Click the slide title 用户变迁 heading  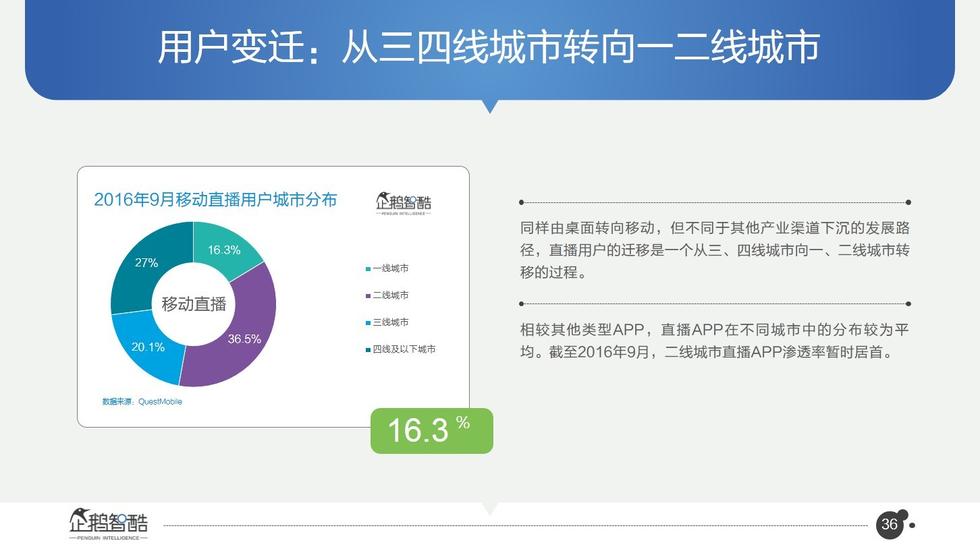click(x=488, y=47)
